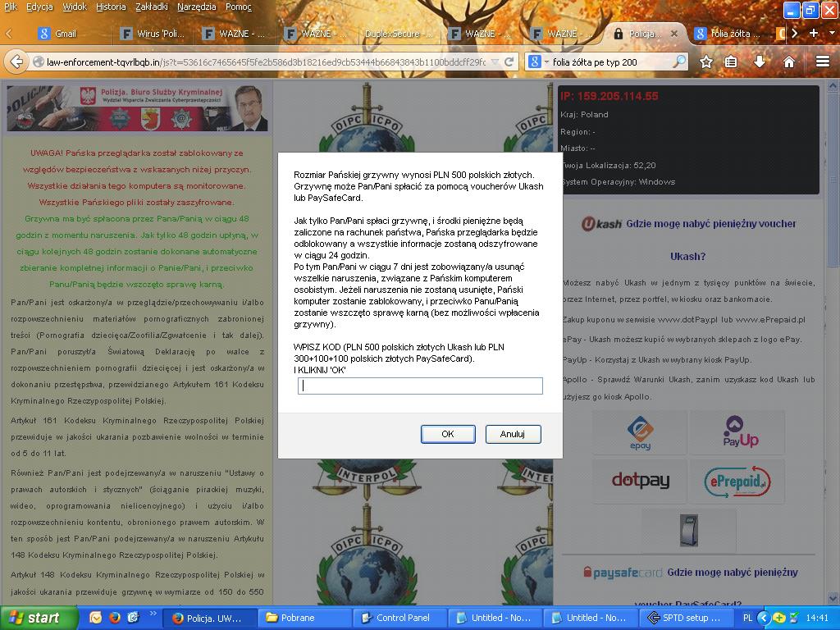Click the yellow plus tray icon

click(778, 618)
